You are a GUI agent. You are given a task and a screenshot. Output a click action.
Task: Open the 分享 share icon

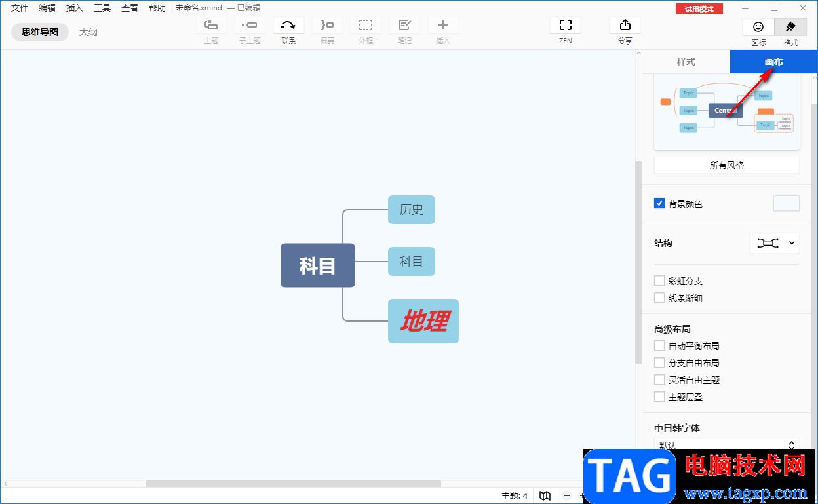coord(625,26)
